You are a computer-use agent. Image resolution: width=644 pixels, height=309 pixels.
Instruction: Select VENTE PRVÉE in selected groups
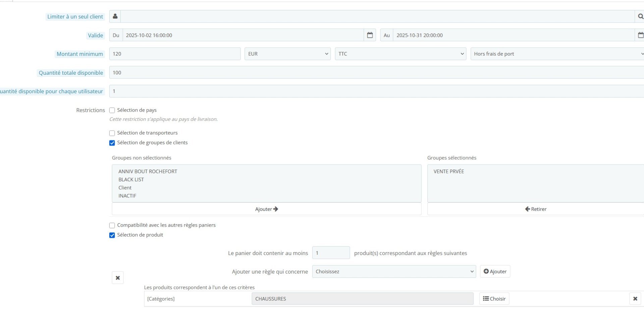coord(449,171)
